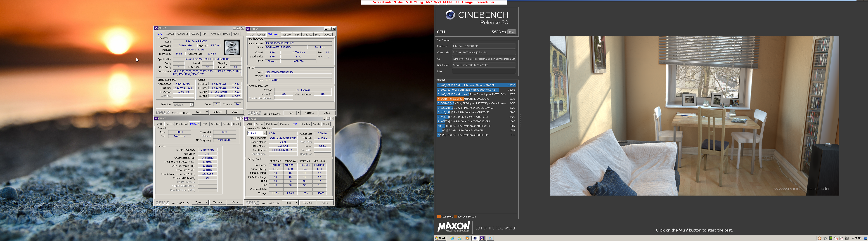This screenshot has width=868, height=241.
Task: Expand Tools arrow in CPU tab window
Action: [207, 112]
